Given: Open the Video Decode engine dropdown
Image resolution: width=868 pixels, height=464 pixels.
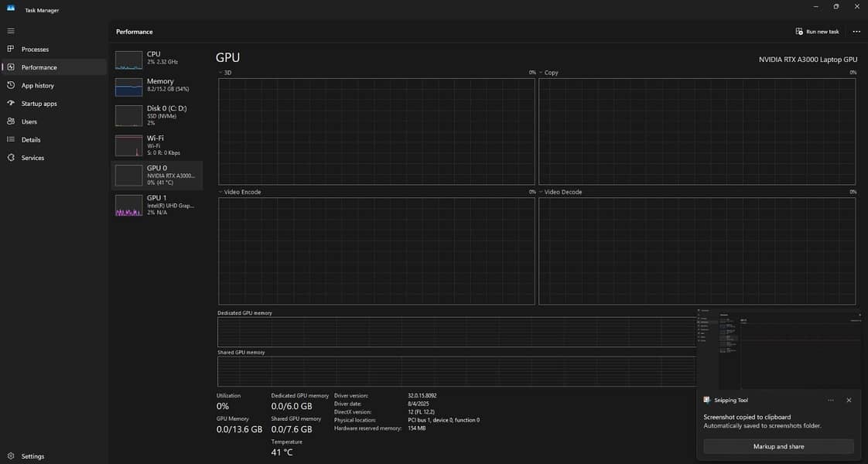Looking at the screenshot, I should tap(541, 192).
